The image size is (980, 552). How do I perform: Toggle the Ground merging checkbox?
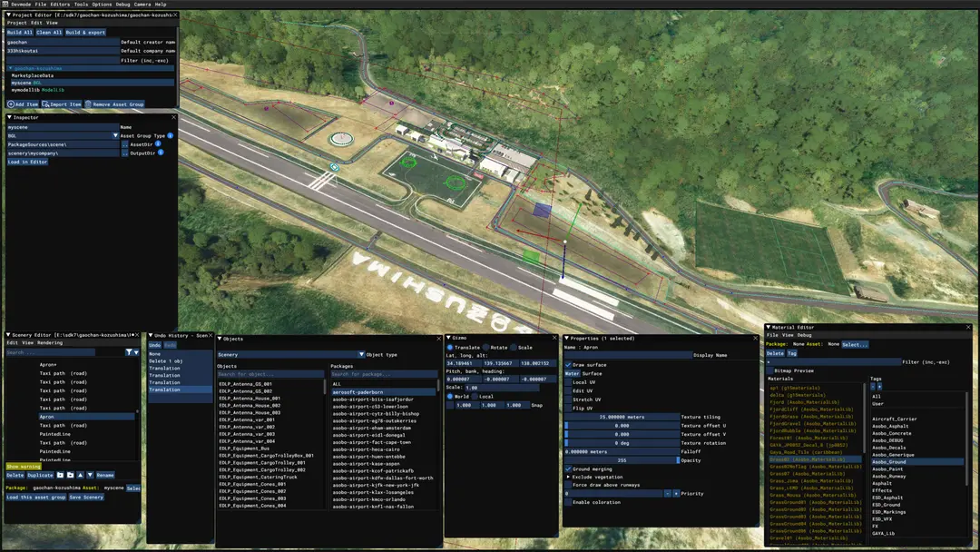[x=568, y=468]
